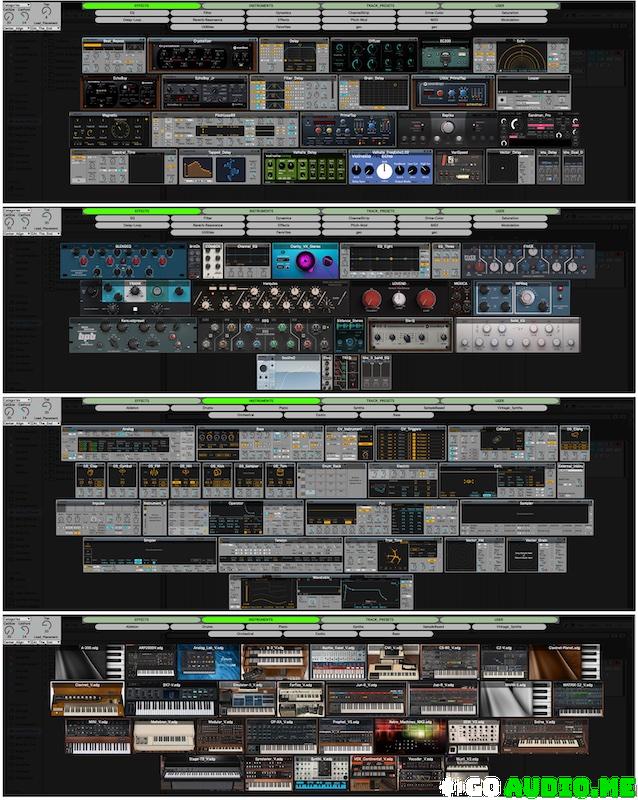
Task: Toggle the Favorites filter in delay effects view
Action: coord(283,26)
